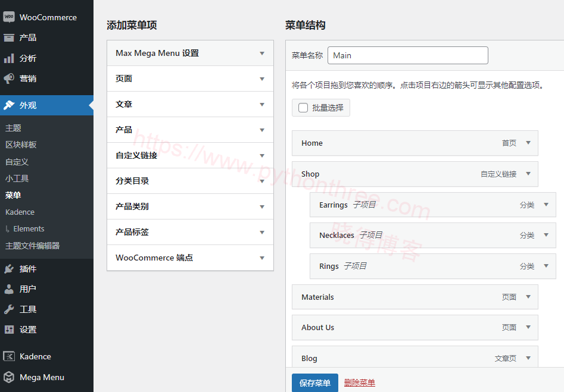Viewport: 564px width, 392px height.
Task: Expand the 自定义链接 accordion section
Action: point(190,156)
